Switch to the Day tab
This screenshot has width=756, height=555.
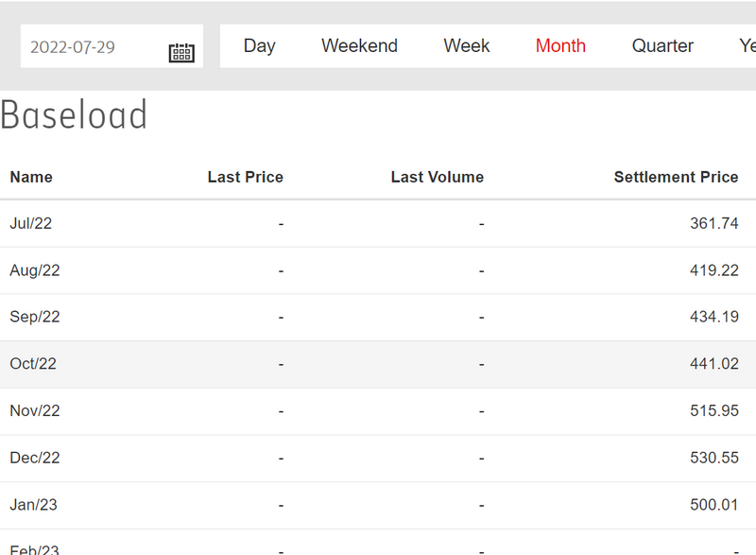(x=259, y=45)
